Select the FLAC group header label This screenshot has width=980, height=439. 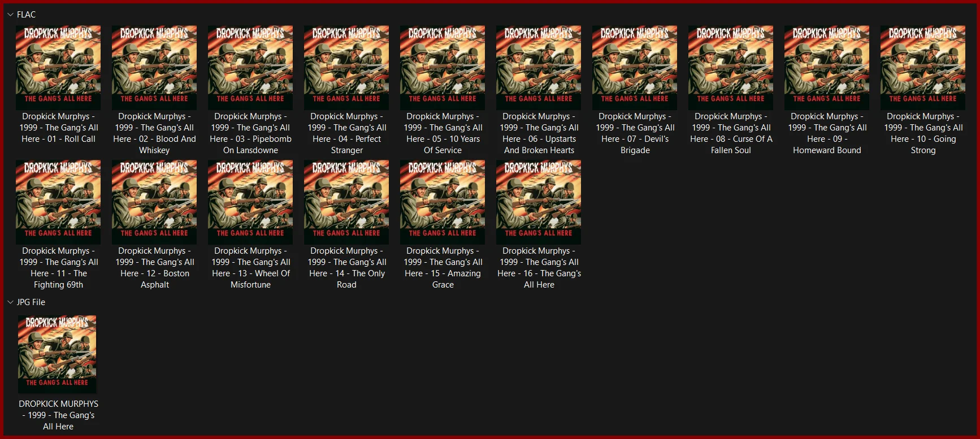[x=26, y=15]
